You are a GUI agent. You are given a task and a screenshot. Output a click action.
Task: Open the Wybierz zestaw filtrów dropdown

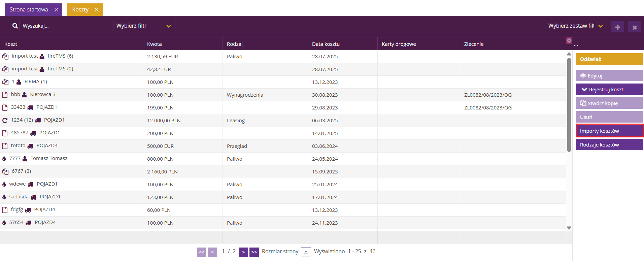point(576,26)
